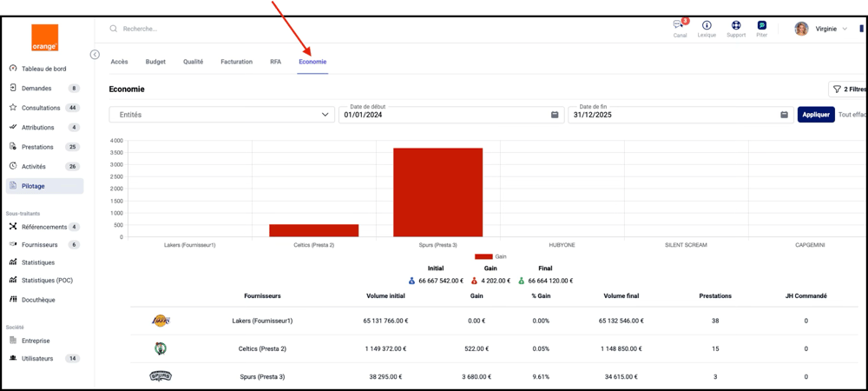
Task: Switch to the RFA tab
Action: click(276, 62)
